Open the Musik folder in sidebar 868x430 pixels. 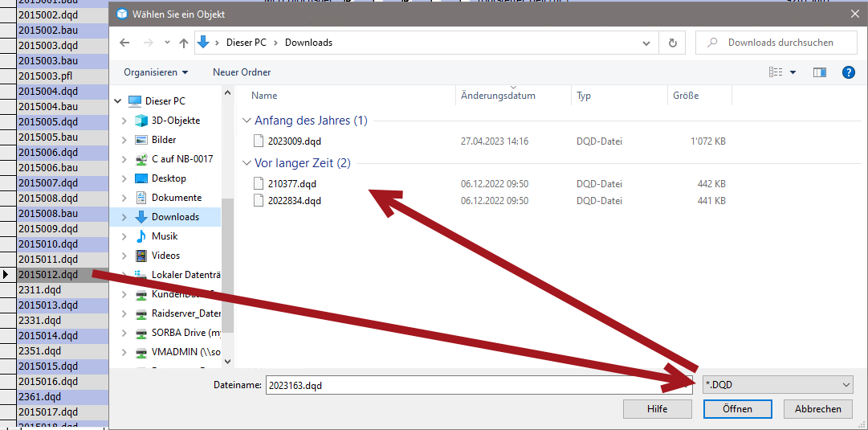[x=165, y=236]
